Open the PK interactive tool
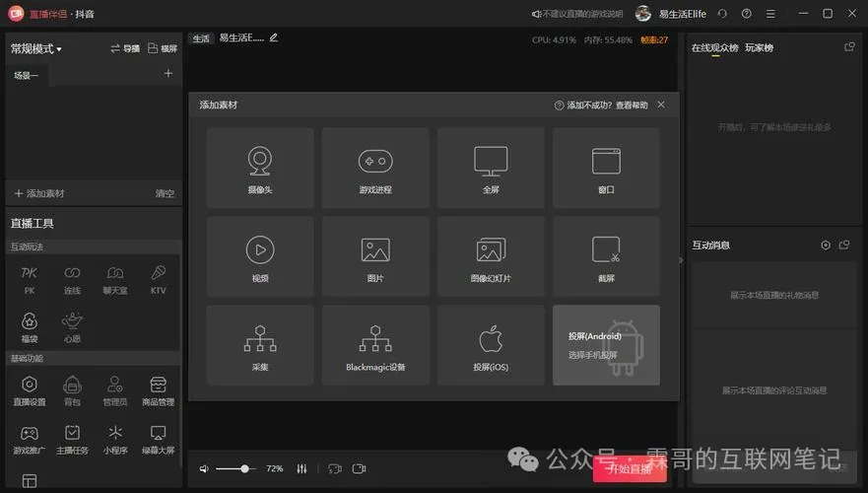 click(29, 278)
